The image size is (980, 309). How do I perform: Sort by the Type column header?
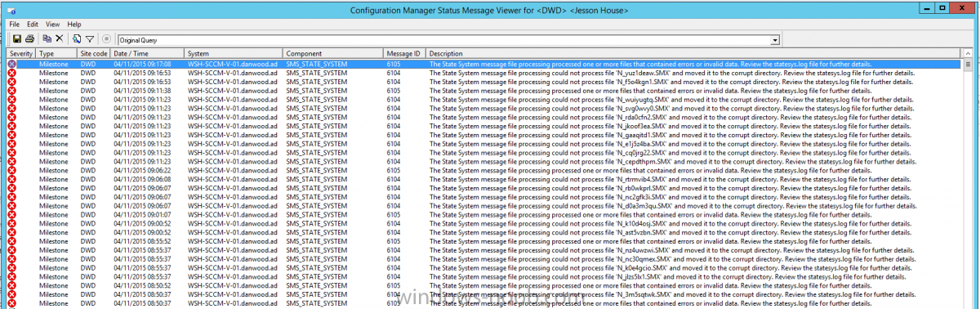click(57, 53)
